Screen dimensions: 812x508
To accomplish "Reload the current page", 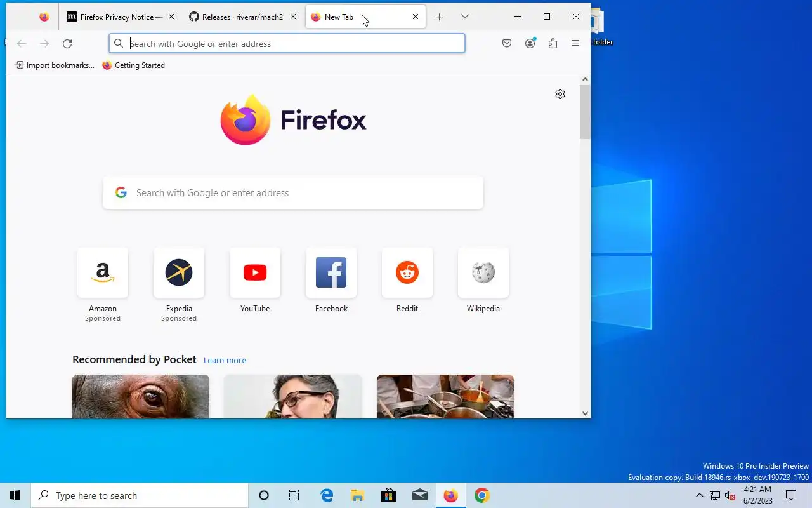I will (67, 44).
